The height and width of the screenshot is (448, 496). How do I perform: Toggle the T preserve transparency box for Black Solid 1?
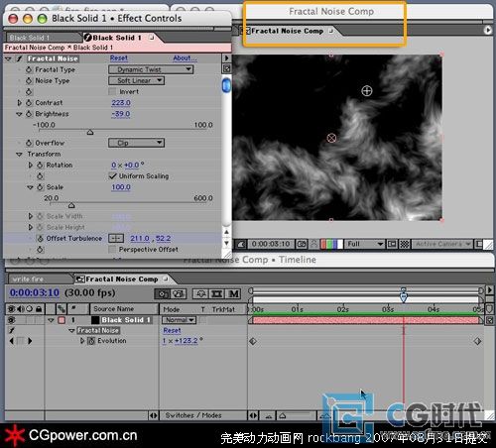click(x=203, y=320)
